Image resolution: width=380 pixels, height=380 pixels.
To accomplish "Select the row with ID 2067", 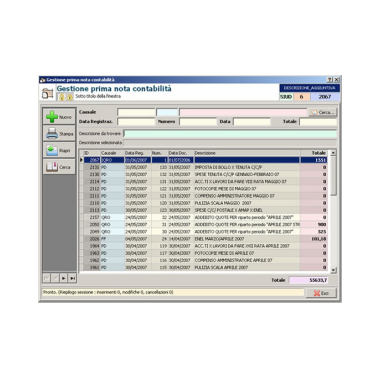I will (205, 160).
